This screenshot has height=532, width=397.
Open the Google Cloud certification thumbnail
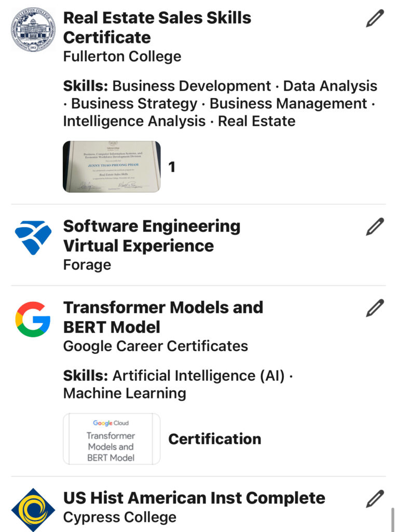click(x=112, y=438)
